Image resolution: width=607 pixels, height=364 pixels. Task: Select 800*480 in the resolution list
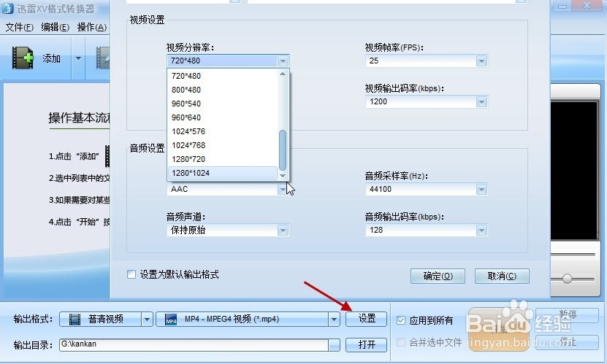[x=223, y=90]
